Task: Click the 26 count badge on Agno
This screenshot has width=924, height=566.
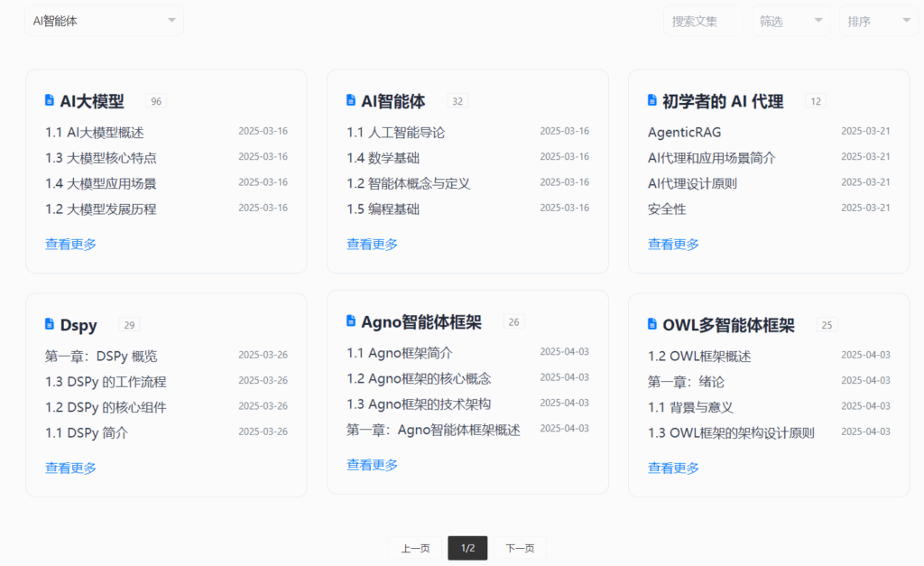Action: pos(513,322)
